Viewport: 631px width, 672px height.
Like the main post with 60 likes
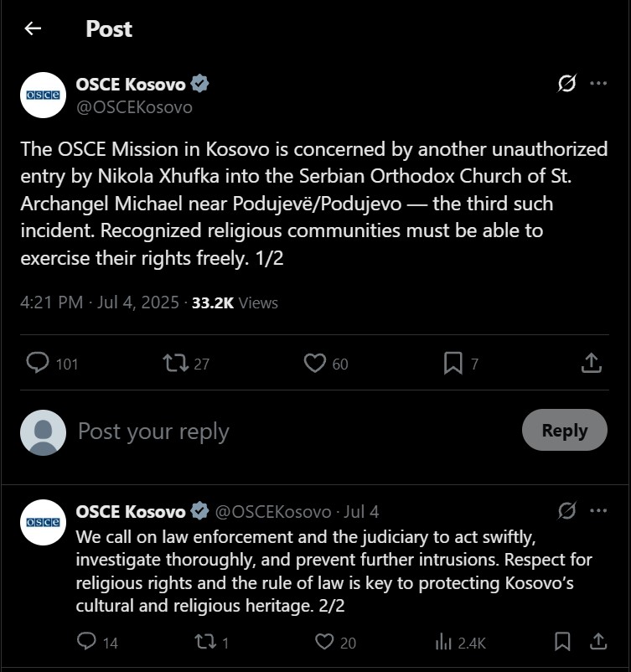[314, 363]
